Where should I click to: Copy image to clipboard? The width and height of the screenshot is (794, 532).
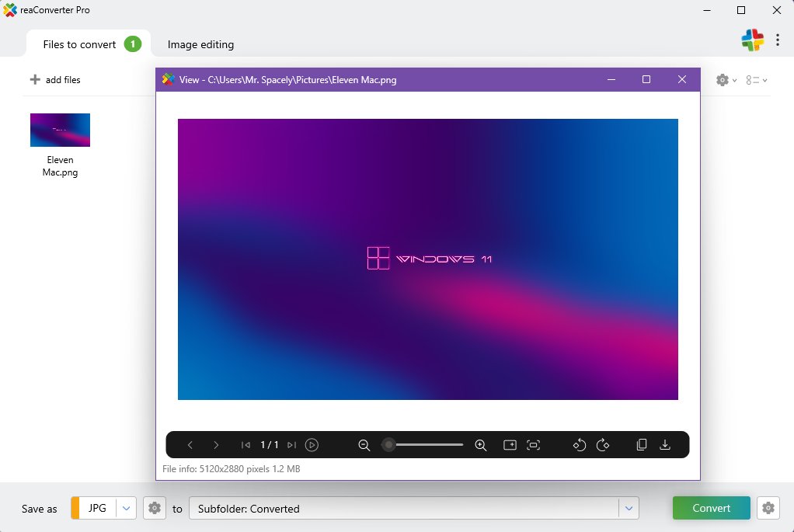coord(642,445)
